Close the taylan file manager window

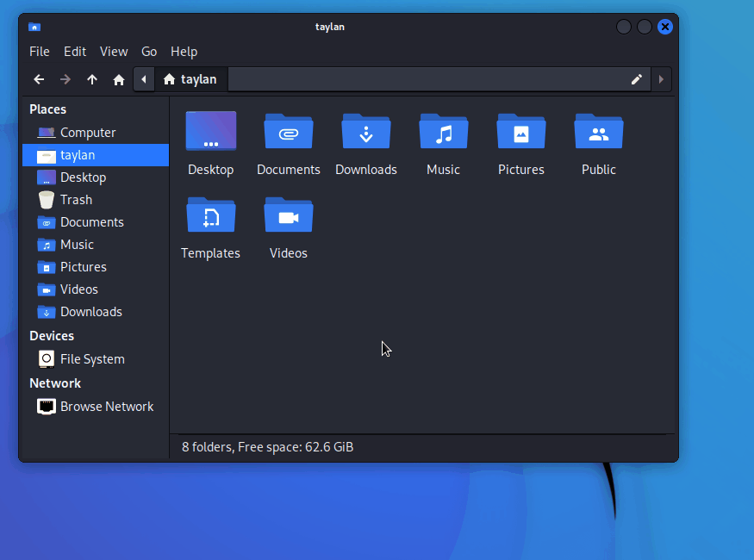point(665,27)
